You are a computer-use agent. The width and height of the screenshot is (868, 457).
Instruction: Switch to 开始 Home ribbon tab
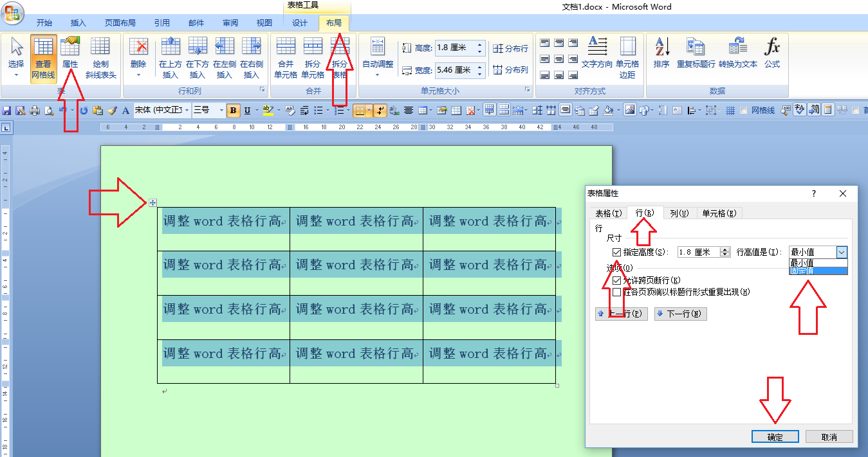(x=44, y=23)
